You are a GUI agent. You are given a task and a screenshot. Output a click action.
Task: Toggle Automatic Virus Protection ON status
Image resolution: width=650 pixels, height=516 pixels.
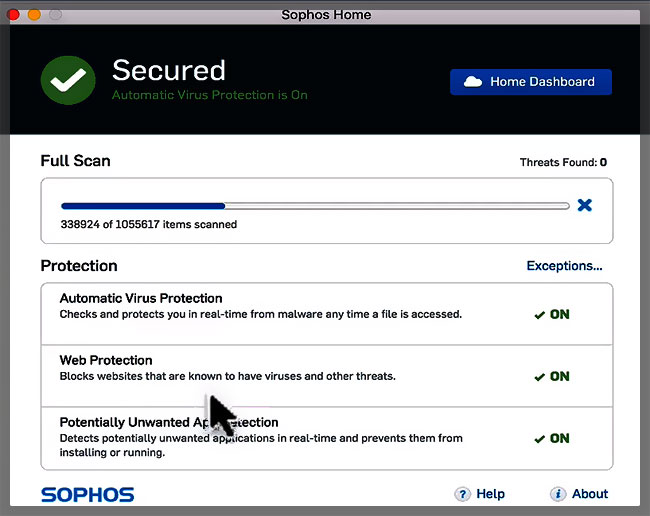[552, 315]
